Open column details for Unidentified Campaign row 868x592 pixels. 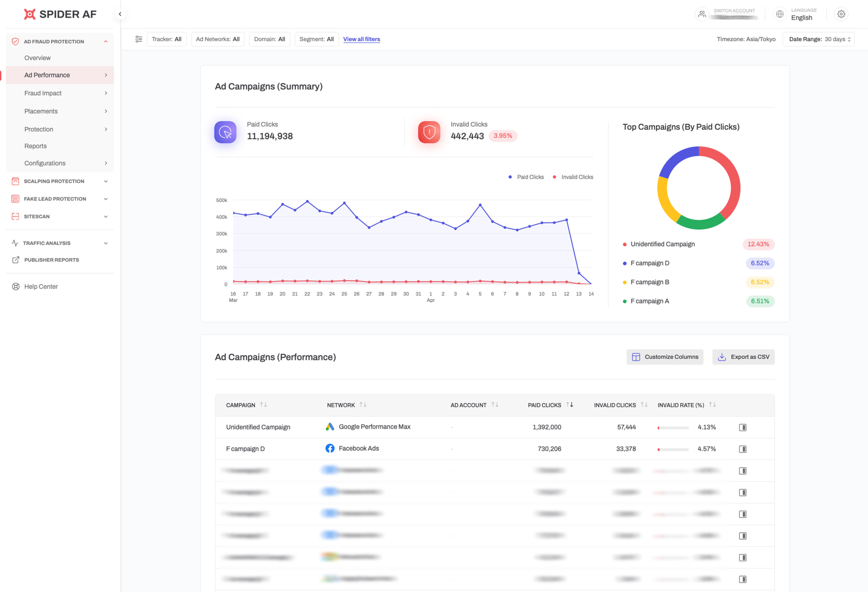[x=743, y=427]
